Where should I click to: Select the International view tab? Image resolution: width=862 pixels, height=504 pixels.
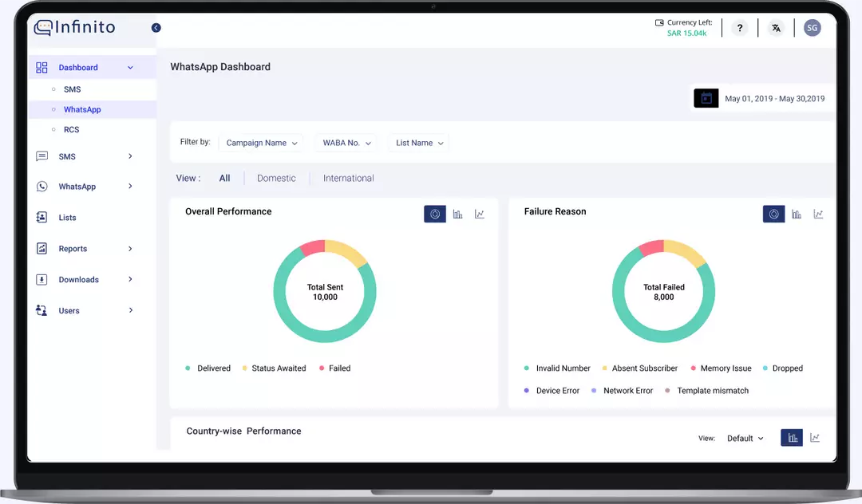pos(349,178)
